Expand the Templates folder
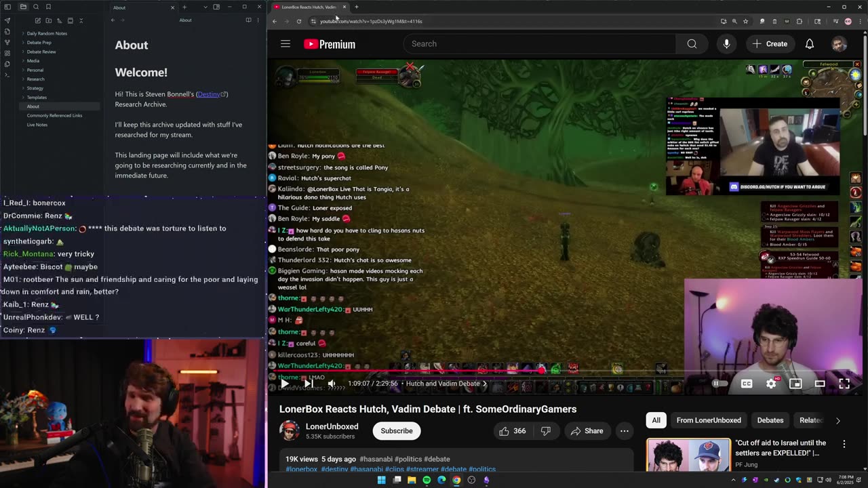Viewport: 868px width, 488px height. click(37, 97)
